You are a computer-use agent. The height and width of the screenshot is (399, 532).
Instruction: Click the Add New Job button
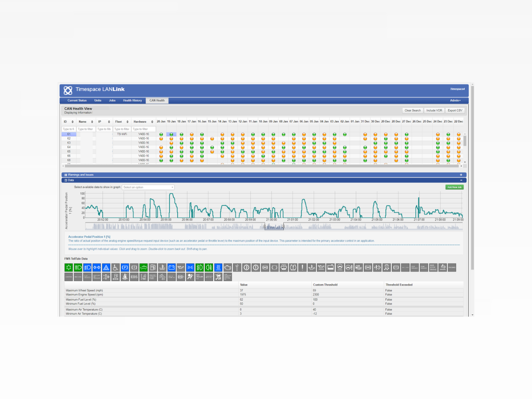click(x=454, y=187)
